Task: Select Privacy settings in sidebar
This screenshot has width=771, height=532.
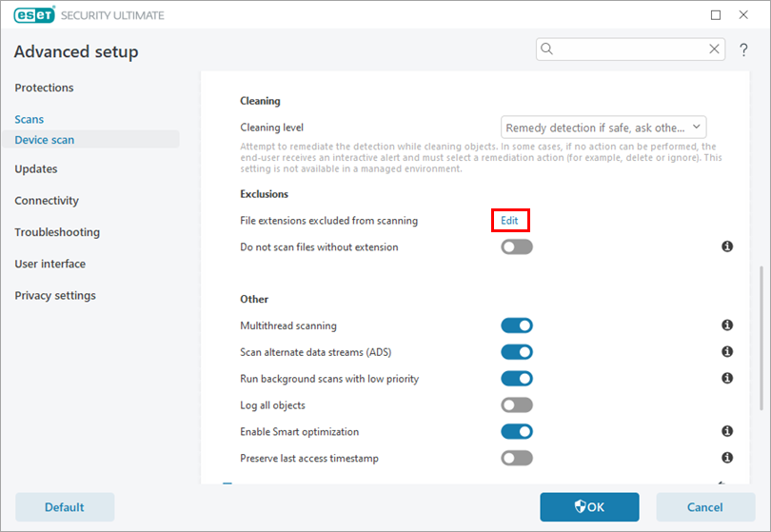Action: point(55,296)
